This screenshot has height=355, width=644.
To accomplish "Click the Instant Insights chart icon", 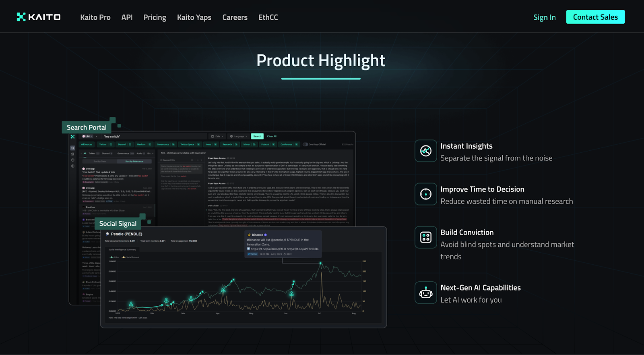I will (426, 151).
